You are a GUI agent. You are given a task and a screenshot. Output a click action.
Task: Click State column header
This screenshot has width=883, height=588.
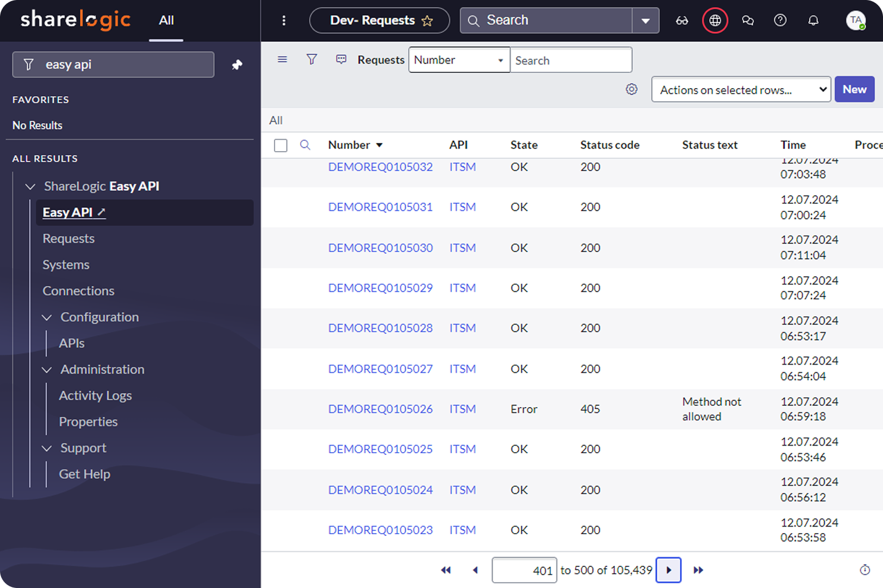pyautogui.click(x=524, y=145)
